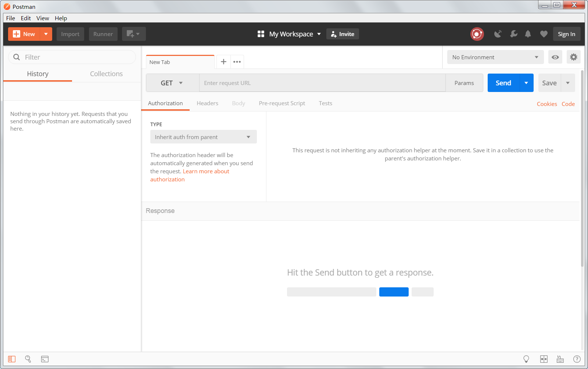588x369 pixels.
Task: Click the sync status orange icon
Action: point(477,34)
